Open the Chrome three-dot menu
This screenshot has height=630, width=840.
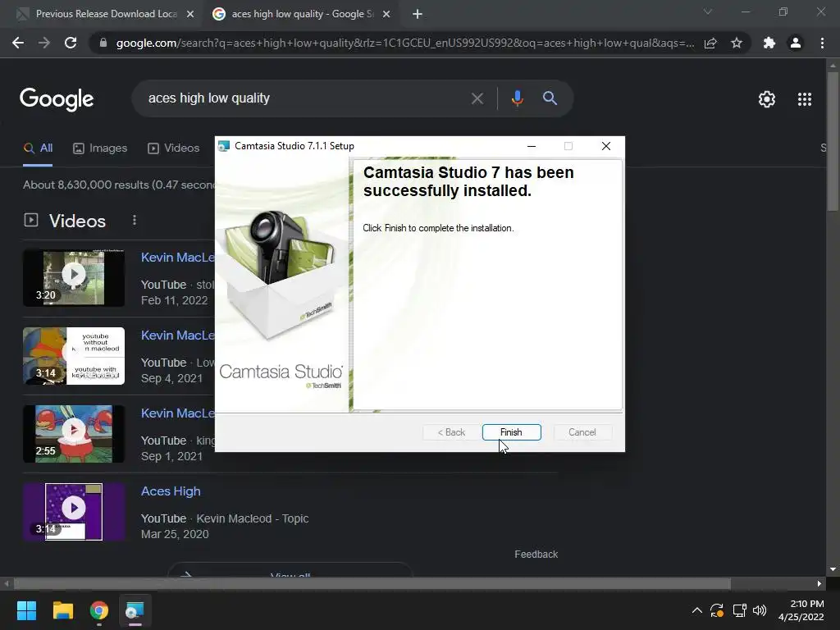click(822, 43)
